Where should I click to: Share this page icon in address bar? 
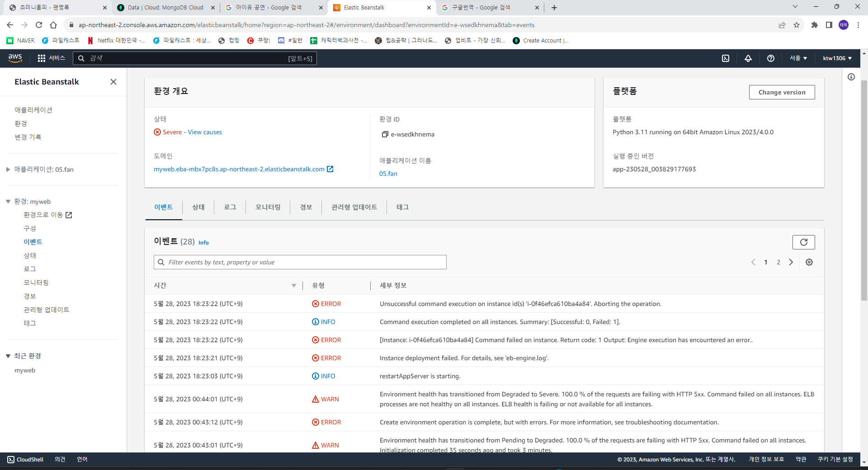[782, 25]
